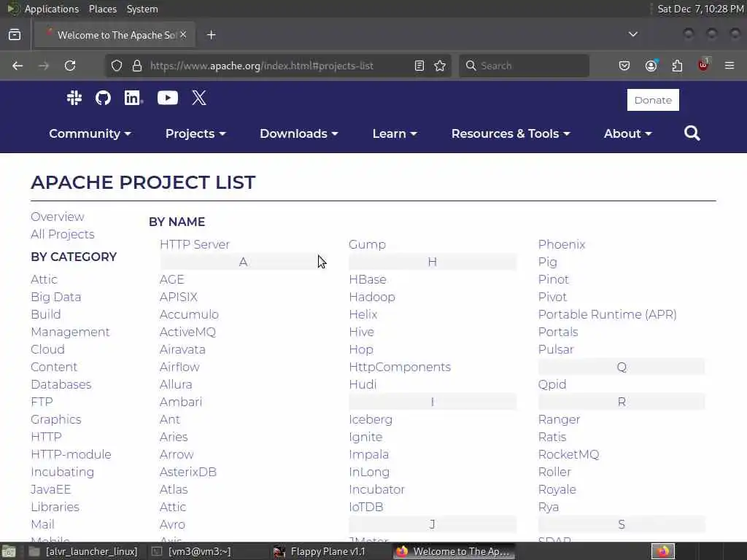Click the browser Search box

524,66
